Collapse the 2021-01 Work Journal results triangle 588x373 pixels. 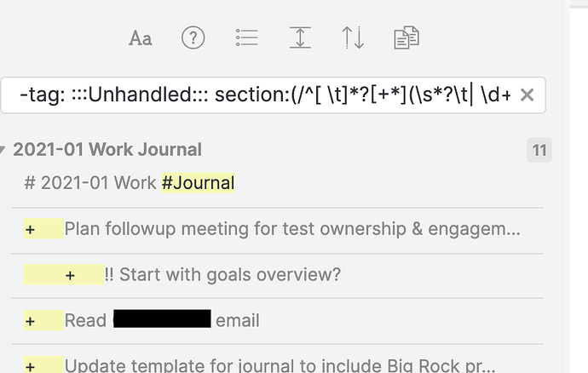[x=4, y=151]
